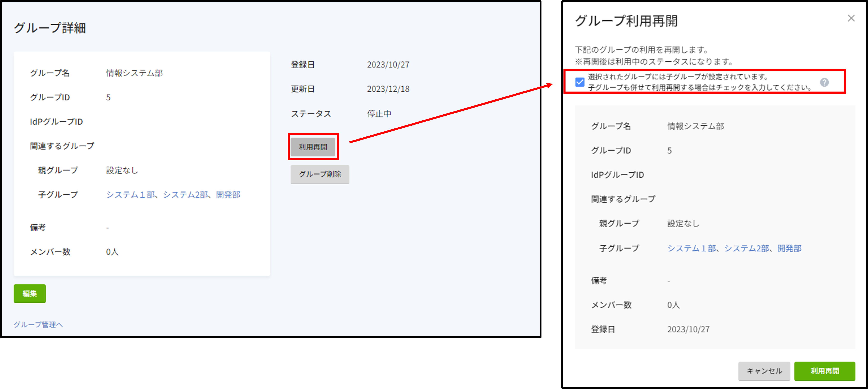Viewport: 868px width, 389px height.
Task: Open the グループ管理へ link
Action: (38, 325)
